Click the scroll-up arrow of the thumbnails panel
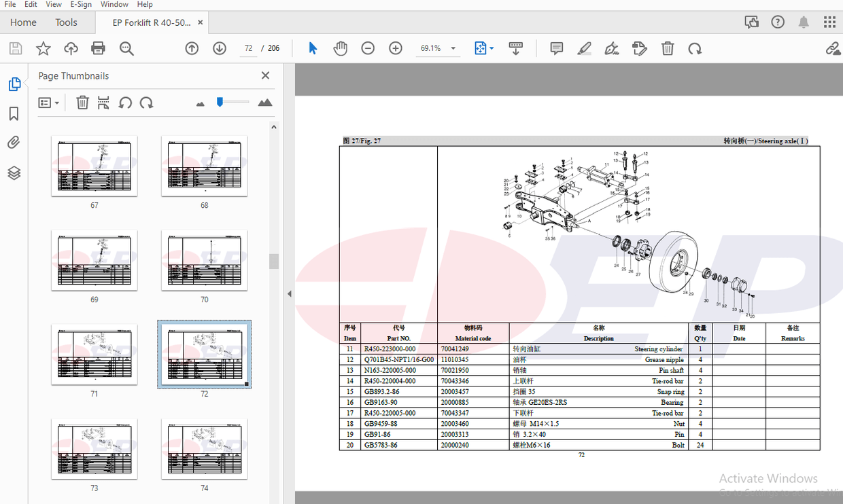The height and width of the screenshot is (504, 843). click(x=274, y=127)
